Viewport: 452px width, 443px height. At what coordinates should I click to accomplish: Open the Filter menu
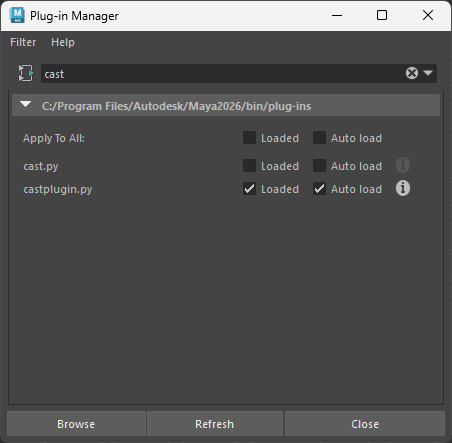click(x=23, y=42)
